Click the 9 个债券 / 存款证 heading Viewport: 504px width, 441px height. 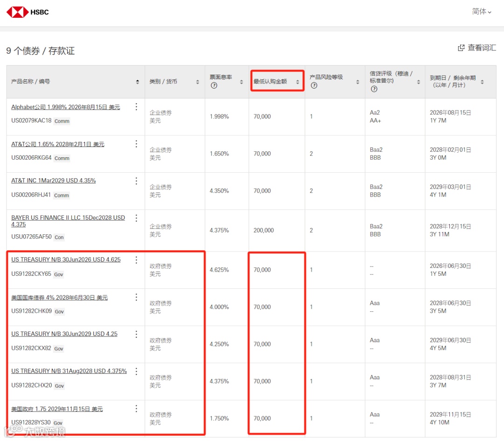pyautogui.click(x=41, y=51)
